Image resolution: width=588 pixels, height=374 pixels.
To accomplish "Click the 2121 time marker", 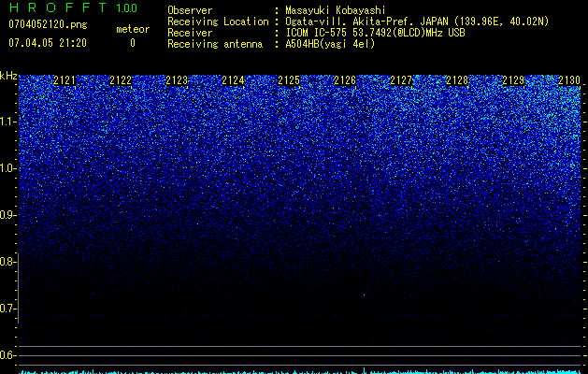I will pos(65,80).
